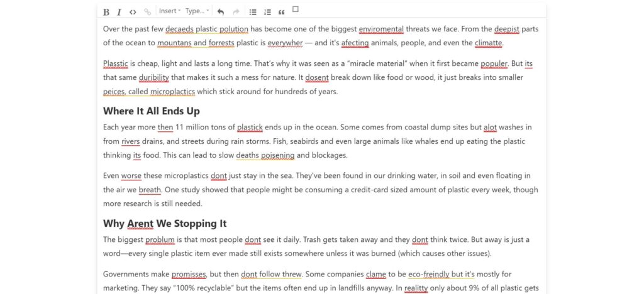
Task: Click the flagged word "dosent"
Action: [x=317, y=77]
